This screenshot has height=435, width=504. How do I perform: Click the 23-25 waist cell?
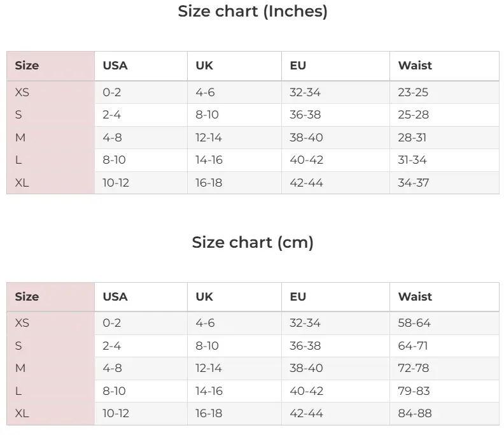413,92
